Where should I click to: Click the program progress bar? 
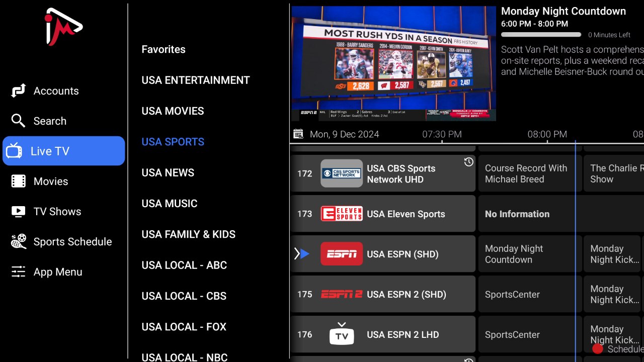point(541,35)
